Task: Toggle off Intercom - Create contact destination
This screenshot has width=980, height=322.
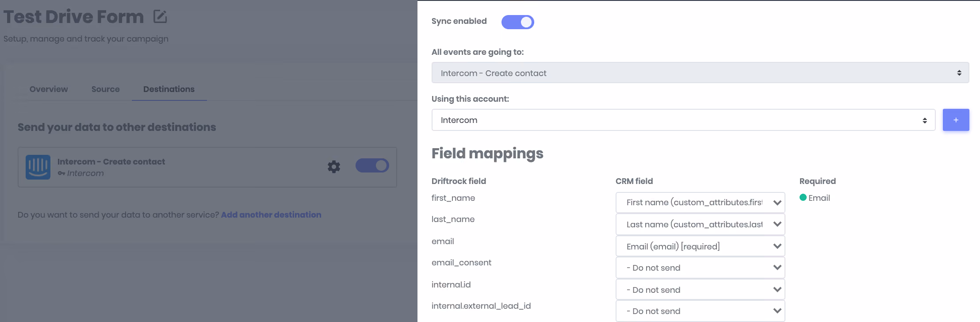Action: [372, 165]
